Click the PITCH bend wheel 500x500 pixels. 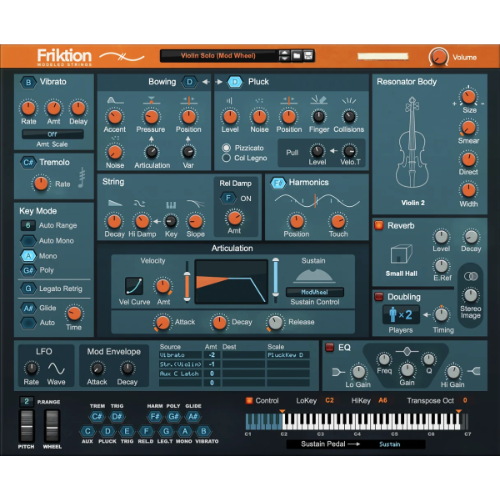27,426
